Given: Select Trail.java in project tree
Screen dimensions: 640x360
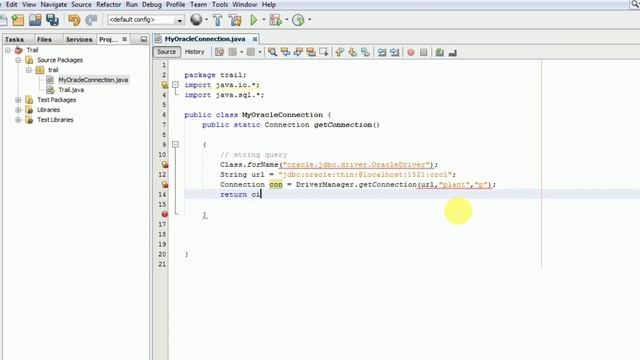Looking at the screenshot, I should pos(71,90).
